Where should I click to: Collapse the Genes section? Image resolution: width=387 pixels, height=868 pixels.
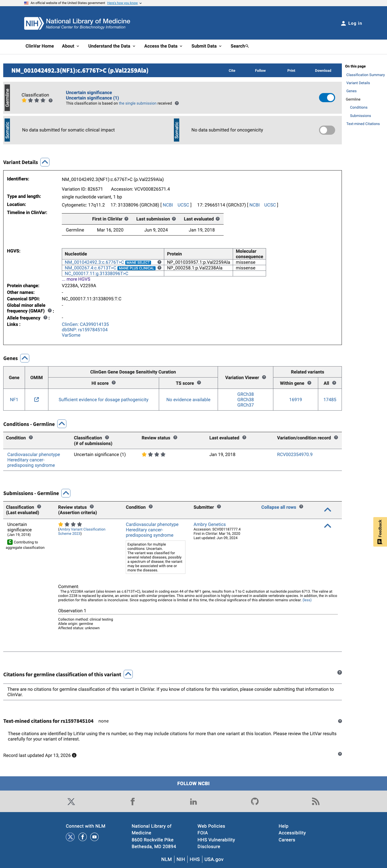click(x=24, y=358)
